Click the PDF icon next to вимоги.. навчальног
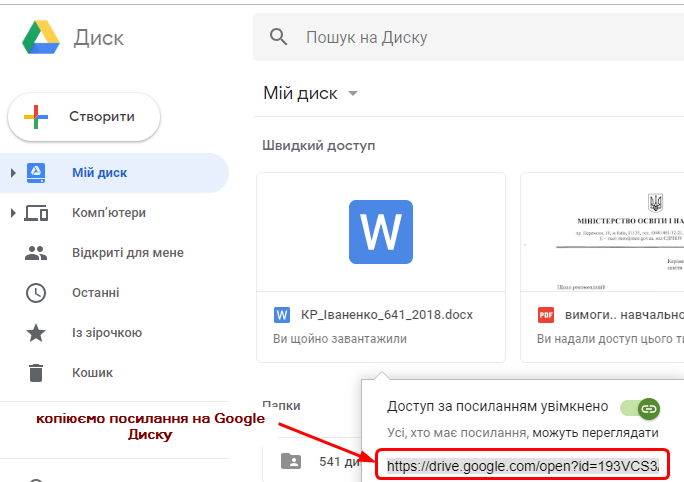This screenshot has width=684, height=482. (546, 315)
